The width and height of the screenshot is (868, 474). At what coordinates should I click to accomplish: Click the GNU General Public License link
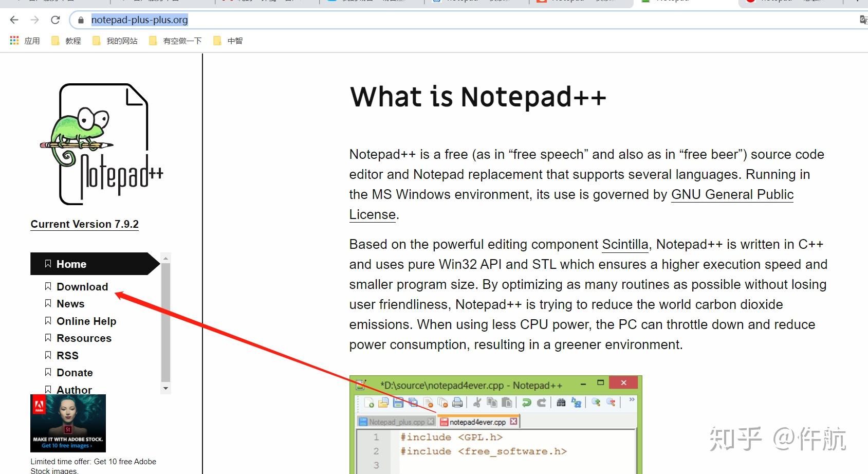(x=731, y=194)
